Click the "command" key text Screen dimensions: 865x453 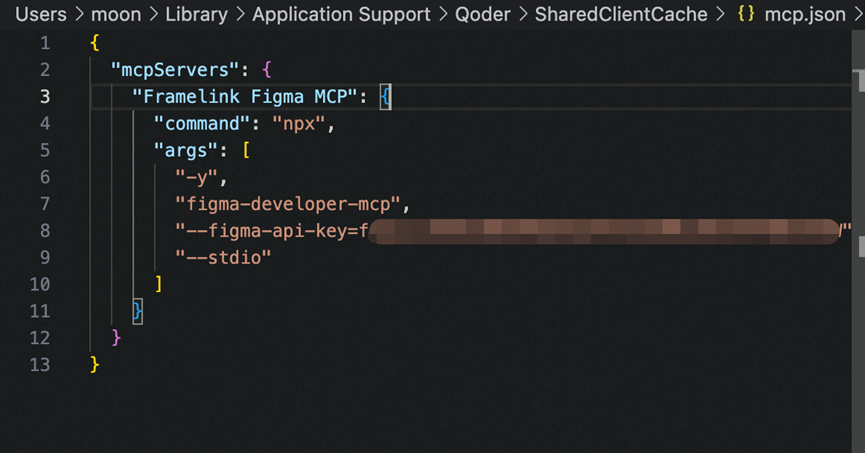[202, 124]
